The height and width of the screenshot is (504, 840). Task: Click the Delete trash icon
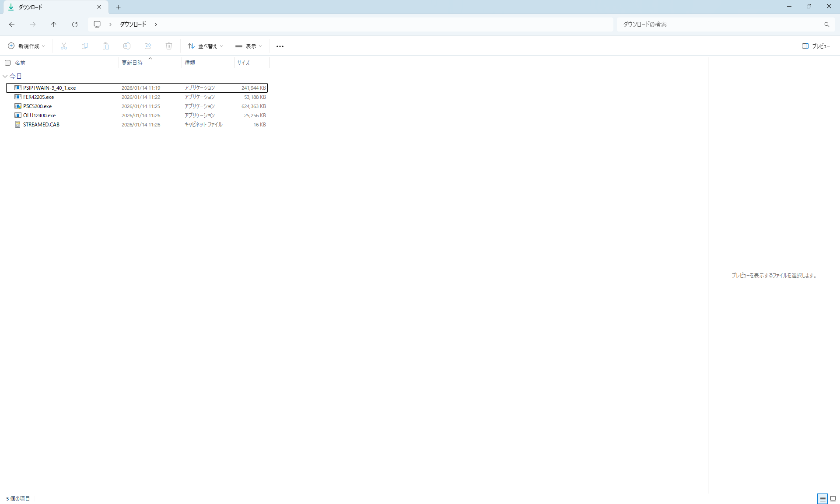(x=169, y=46)
